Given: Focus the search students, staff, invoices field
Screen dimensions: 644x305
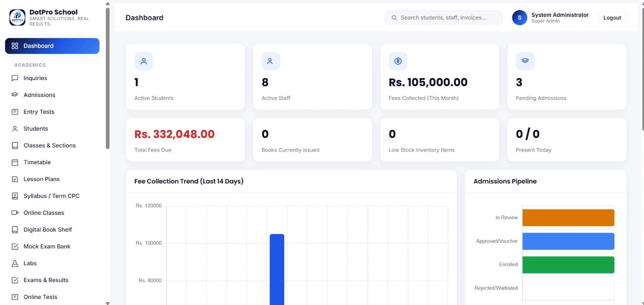Looking at the screenshot, I should pyautogui.click(x=444, y=18).
